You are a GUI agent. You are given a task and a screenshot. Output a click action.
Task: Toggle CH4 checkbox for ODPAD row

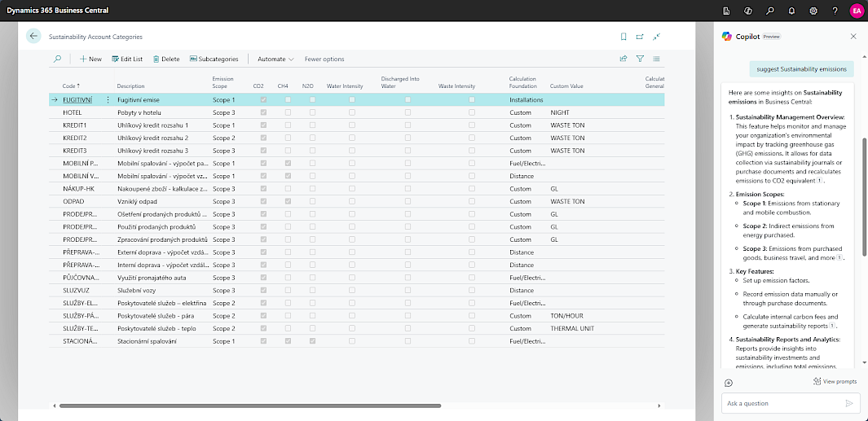coord(288,201)
